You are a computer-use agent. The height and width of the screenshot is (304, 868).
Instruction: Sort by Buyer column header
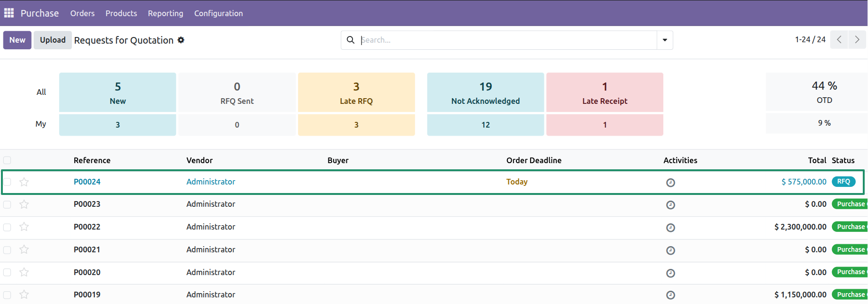(x=338, y=160)
